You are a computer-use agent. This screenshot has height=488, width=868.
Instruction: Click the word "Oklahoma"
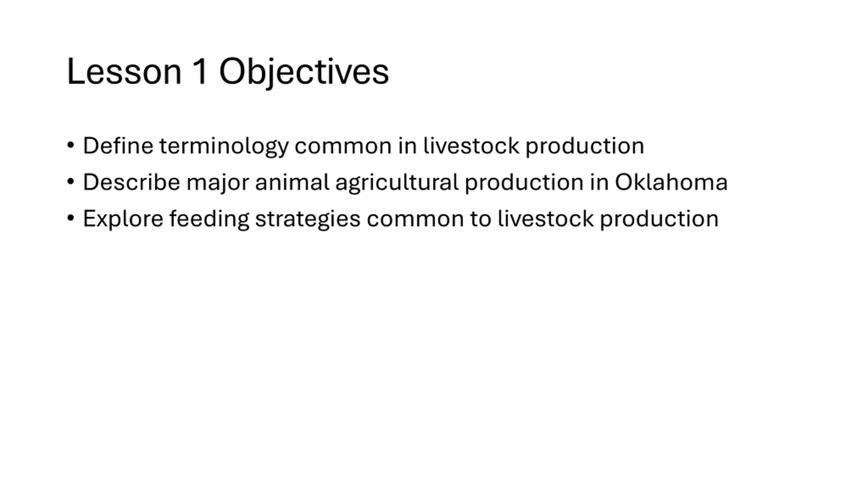(671, 182)
